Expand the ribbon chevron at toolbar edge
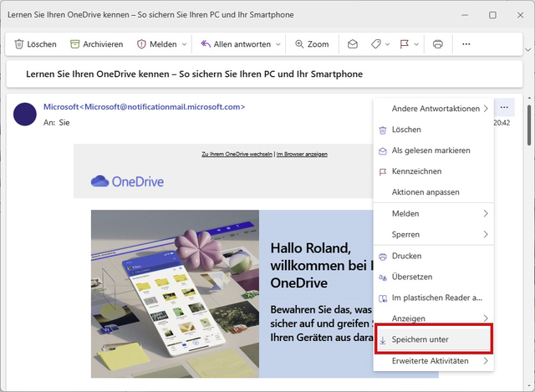The height and width of the screenshot is (392, 535). click(x=527, y=50)
